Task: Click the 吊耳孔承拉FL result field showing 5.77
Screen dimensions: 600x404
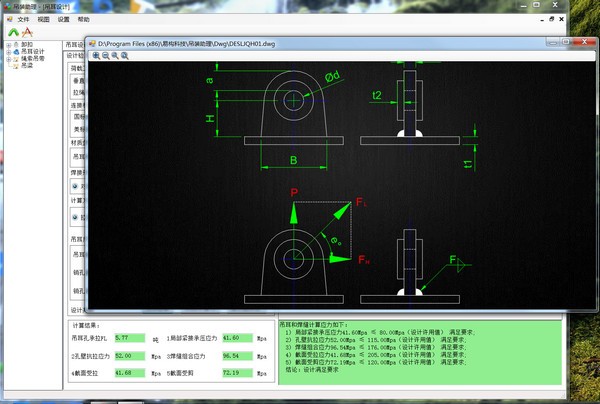Action: click(x=130, y=338)
